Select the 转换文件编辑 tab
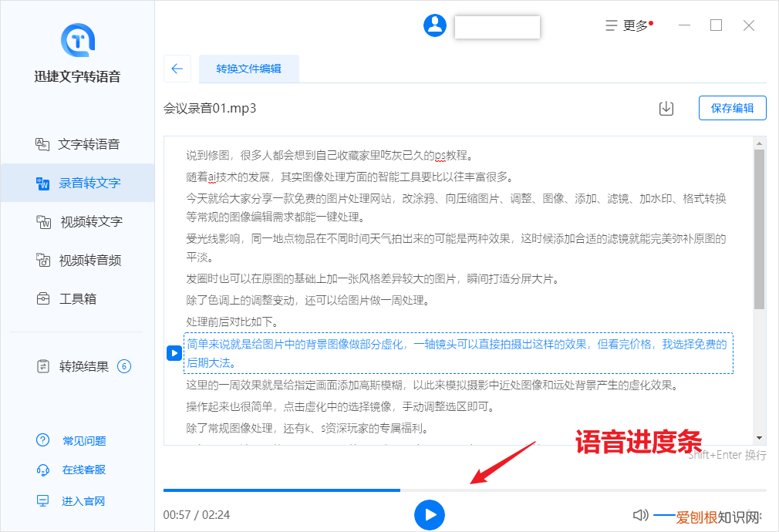The image size is (779, 532). pyautogui.click(x=248, y=69)
